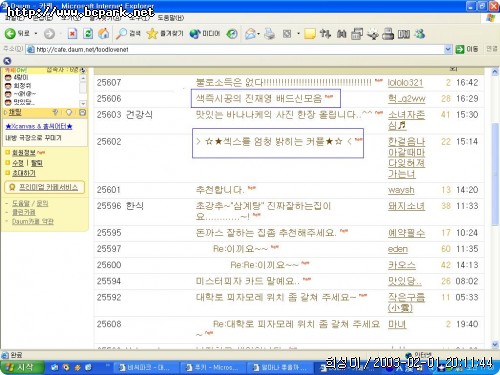
Task: Click the address field with cafe.daum.net URL
Action: (x=235, y=49)
